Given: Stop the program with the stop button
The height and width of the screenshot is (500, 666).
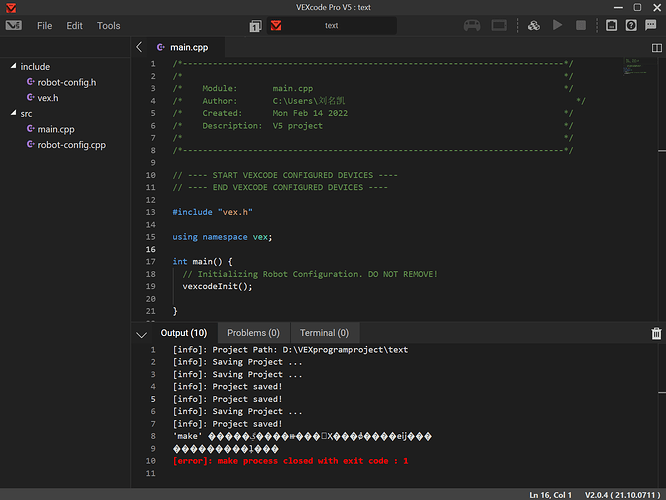Looking at the screenshot, I should coord(581,25).
